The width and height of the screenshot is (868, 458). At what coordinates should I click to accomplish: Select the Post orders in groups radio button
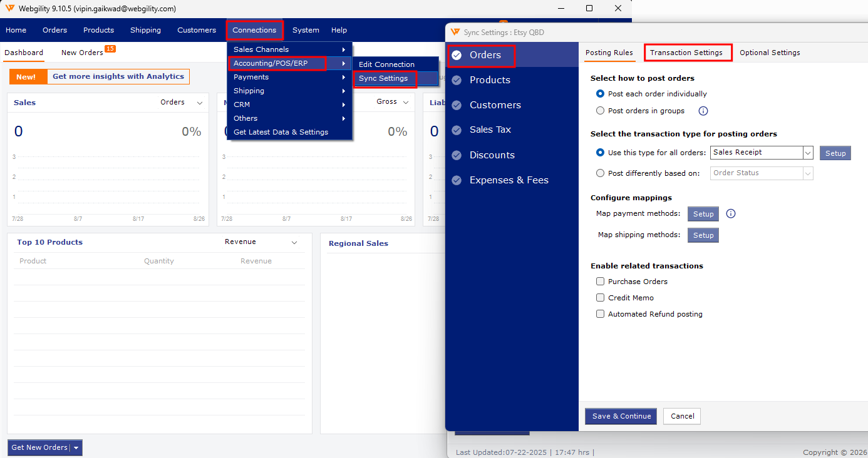point(601,111)
